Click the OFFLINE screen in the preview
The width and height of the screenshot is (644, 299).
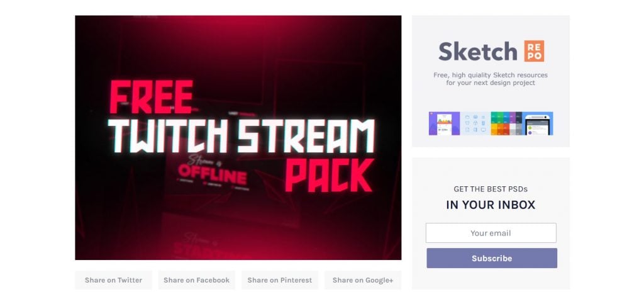213,175
